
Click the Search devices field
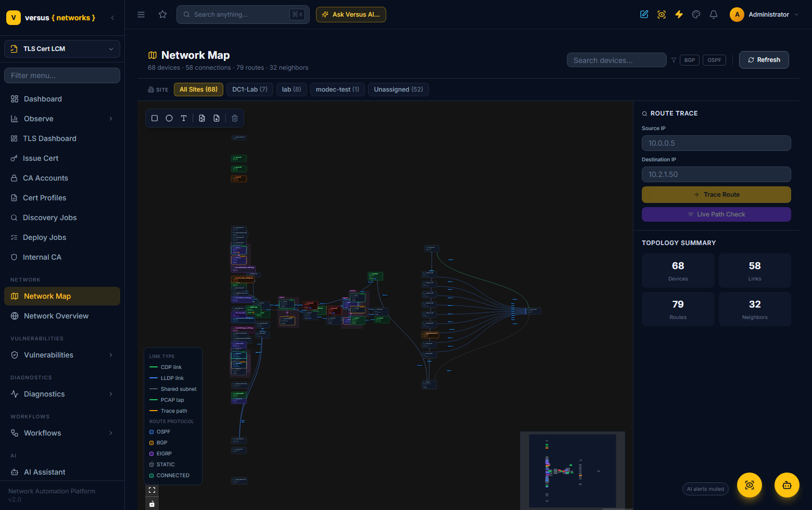point(616,60)
